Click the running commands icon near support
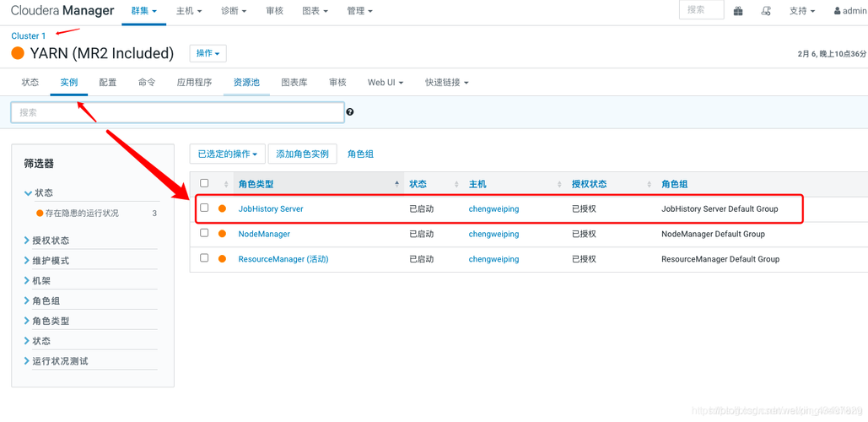The image size is (868, 422). pyautogui.click(x=766, y=11)
